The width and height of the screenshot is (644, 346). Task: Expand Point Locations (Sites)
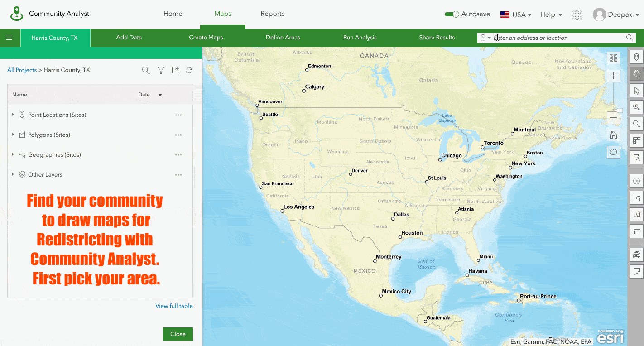pos(13,115)
